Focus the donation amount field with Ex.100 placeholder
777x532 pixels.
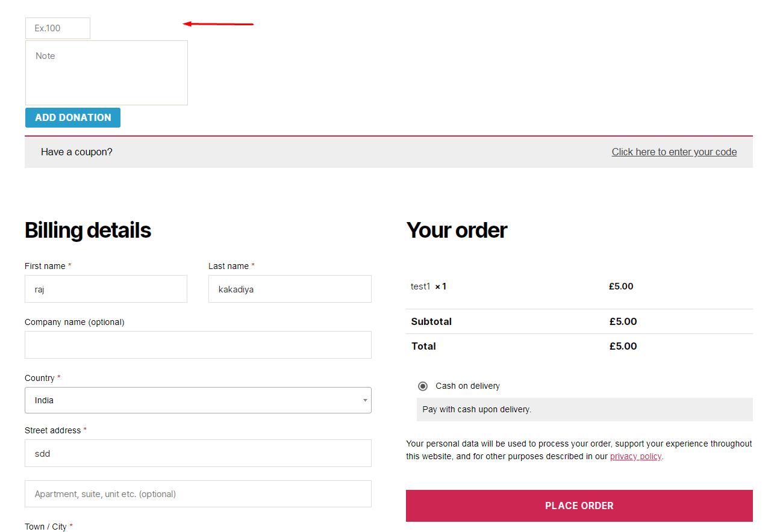pos(58,28)
